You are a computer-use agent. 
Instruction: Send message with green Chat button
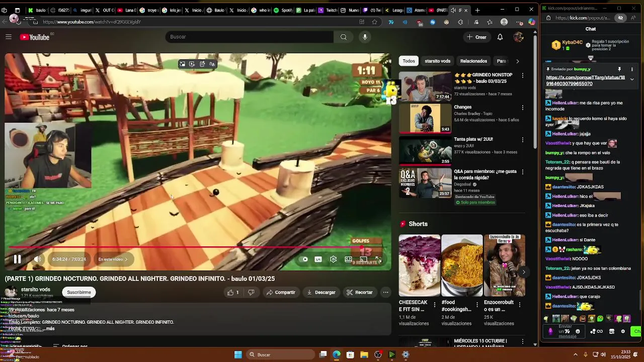(636, 331)
